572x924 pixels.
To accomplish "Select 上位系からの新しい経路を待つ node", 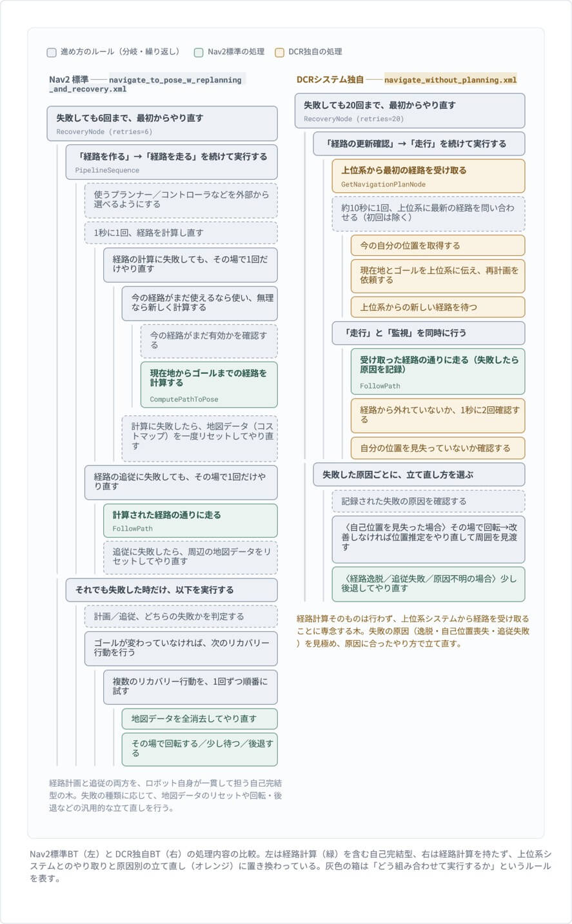I will tap(438, 308).
